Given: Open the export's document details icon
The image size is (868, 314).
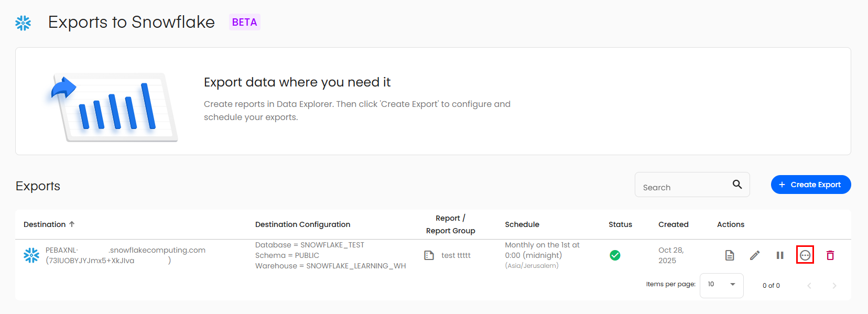Looking at the screenshot, I should (x=729, y=255).
